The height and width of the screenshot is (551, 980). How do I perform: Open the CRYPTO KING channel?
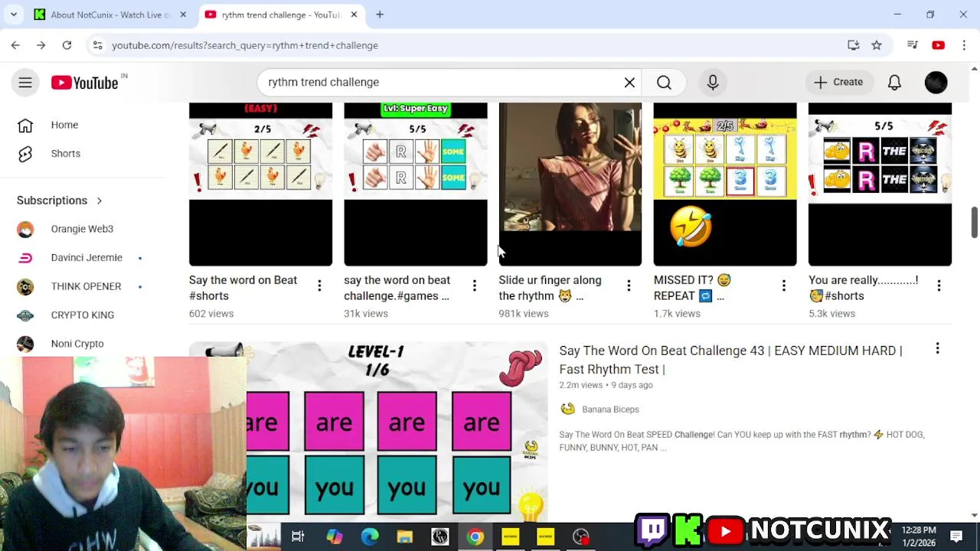[x=83, y=315]
